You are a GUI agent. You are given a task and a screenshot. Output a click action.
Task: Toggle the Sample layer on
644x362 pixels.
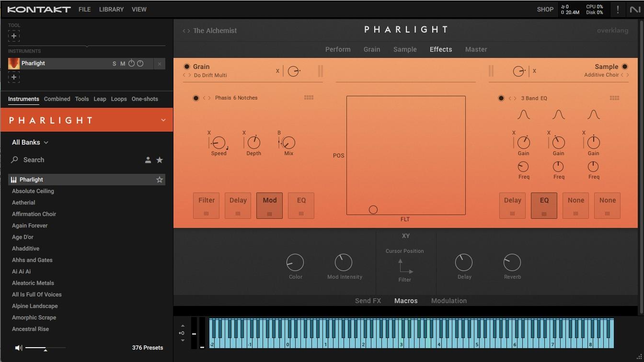tap(625, 67)
